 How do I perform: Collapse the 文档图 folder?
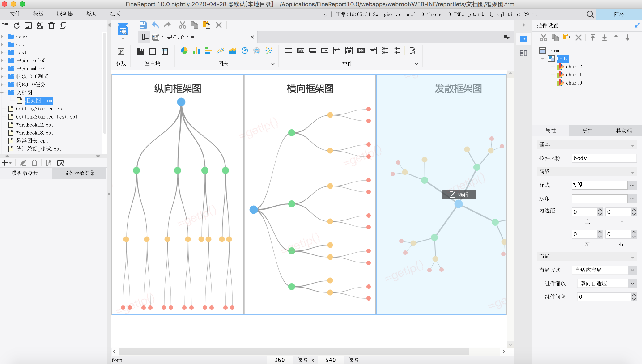[2, 93]
